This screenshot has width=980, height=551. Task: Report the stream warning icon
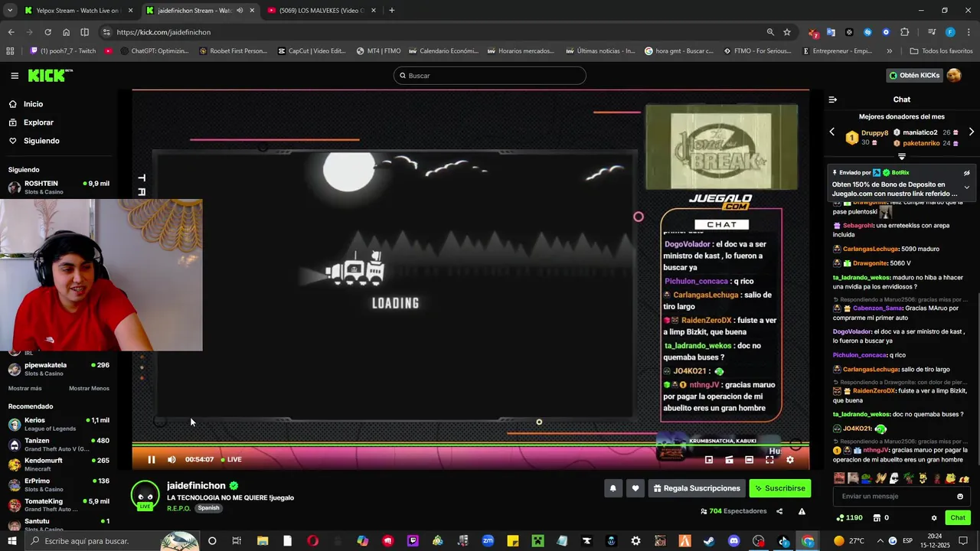pyautogui.click(x=802, y=511)
